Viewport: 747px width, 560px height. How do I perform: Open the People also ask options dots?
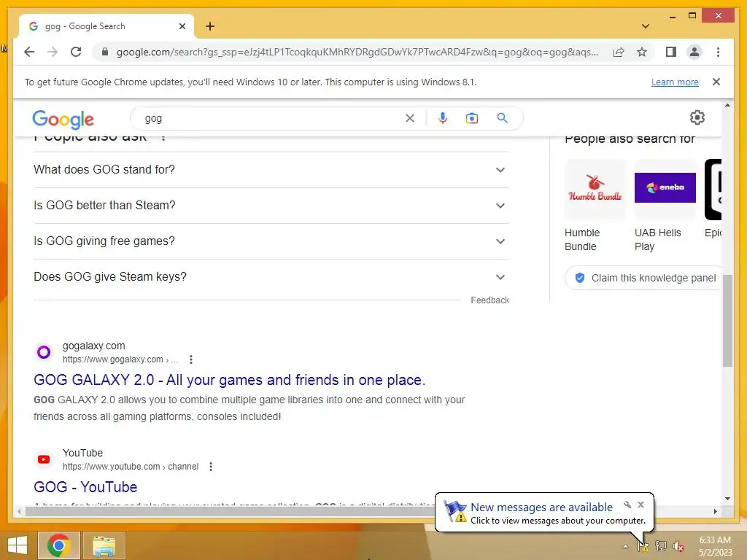(x=163, y=138)
